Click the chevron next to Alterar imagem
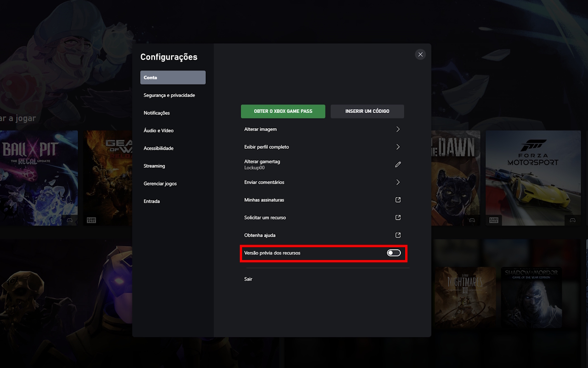Image resolution: width=588 pixels, height=368 pixels. point(398,129)
